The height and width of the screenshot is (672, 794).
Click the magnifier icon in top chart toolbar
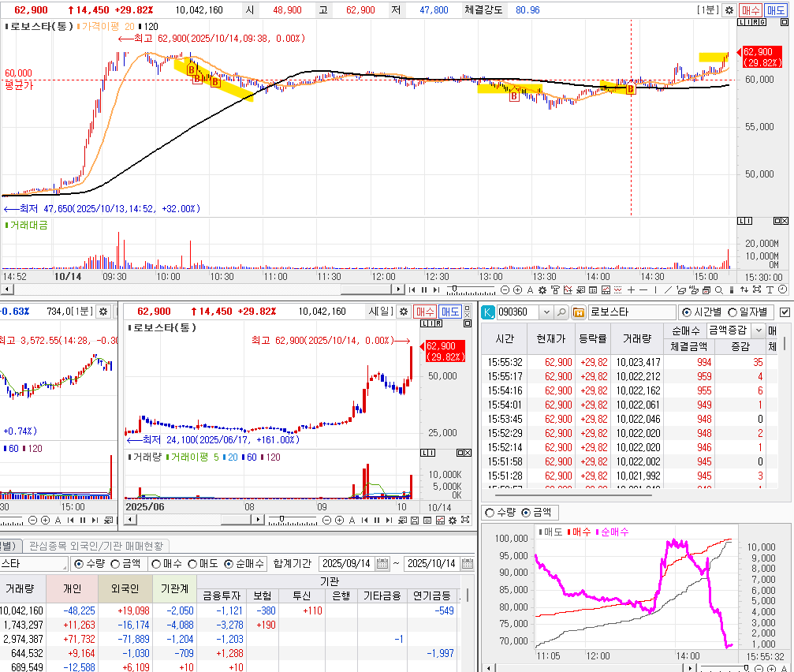click(x=719, y=289)
